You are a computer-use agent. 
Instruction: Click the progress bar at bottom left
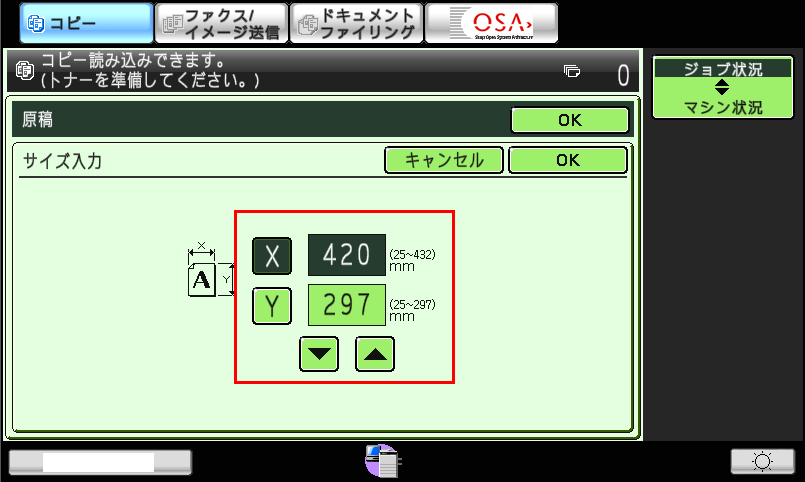(100, 461)
